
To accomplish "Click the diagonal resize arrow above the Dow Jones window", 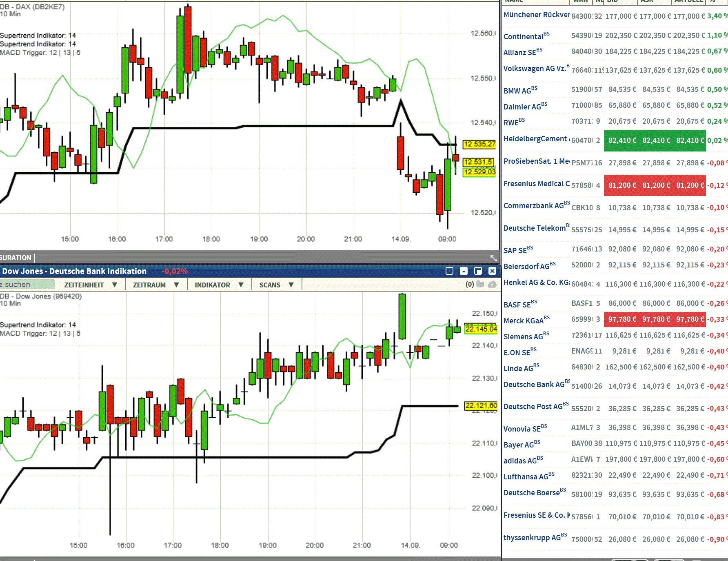I will click(x=493, y=258).
